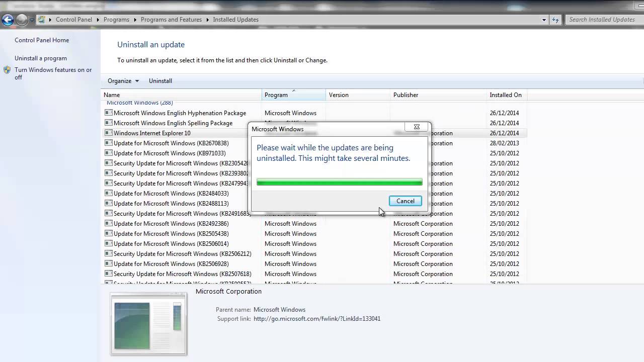The image size is (644, 362).
Task: Open the address bar history dropdown
Action: tap(544, 20)
